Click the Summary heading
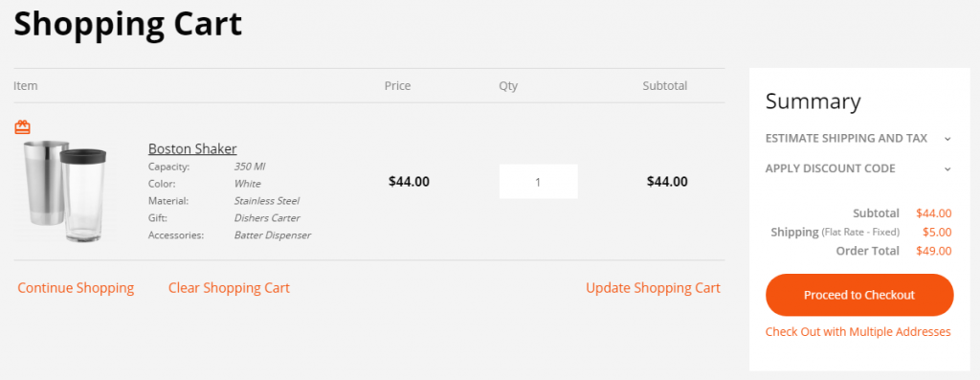Image resolution: width=980 pixels, height=380 pixels. [x=813, y=101]
